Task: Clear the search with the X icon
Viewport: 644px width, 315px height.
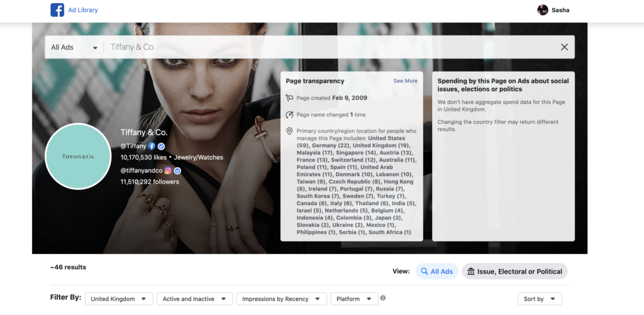Action: pos(564,47)
